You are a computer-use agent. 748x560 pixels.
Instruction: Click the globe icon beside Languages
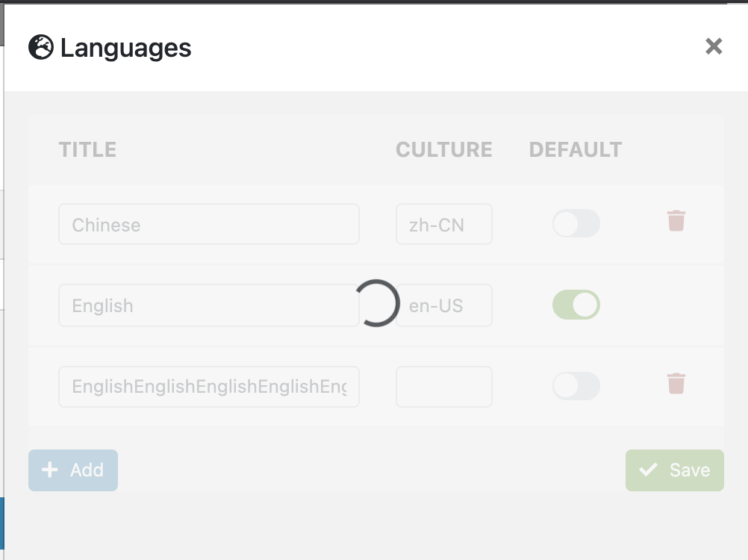pyautogui.click(x=41, y=47)
